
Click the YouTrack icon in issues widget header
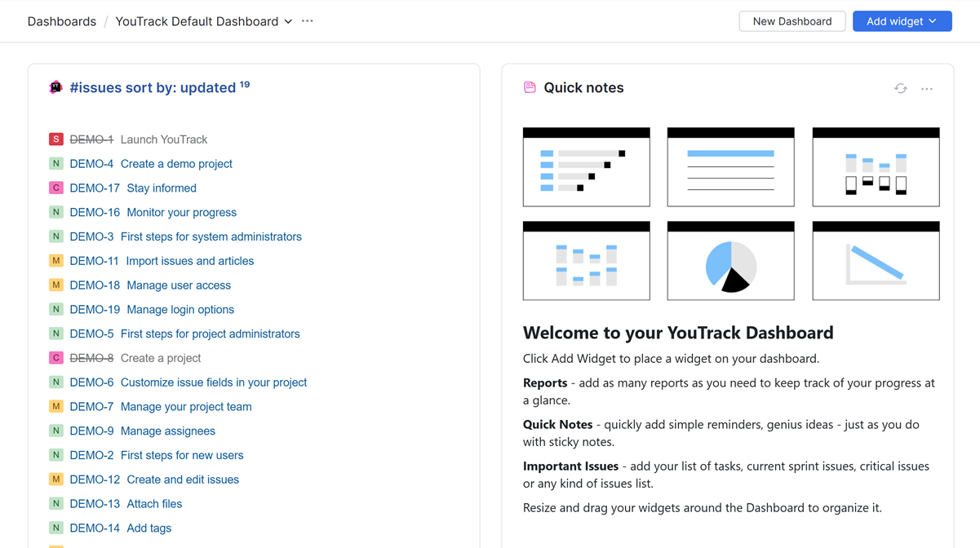coord(55,87)
